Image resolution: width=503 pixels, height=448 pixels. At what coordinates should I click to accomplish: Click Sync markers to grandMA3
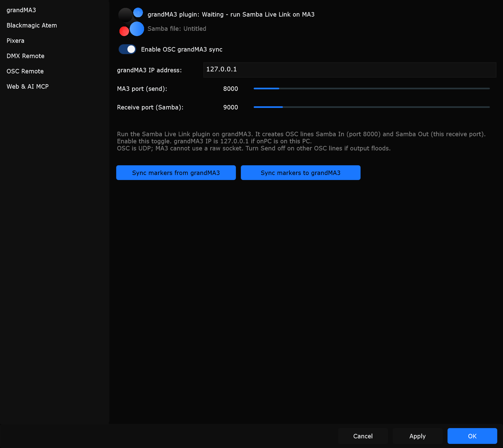[x=301, y=173]
